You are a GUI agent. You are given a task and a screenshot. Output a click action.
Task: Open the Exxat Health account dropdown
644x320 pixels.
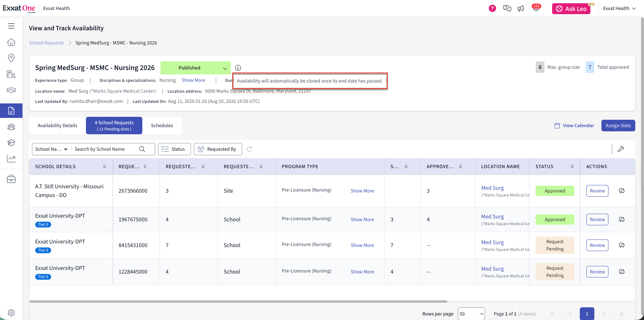tap(620, 9)
